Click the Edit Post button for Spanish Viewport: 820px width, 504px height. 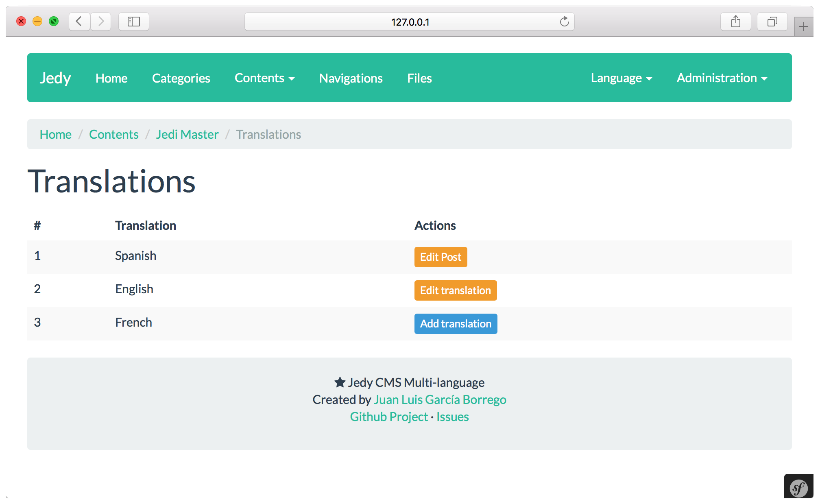tap(441, 257)
